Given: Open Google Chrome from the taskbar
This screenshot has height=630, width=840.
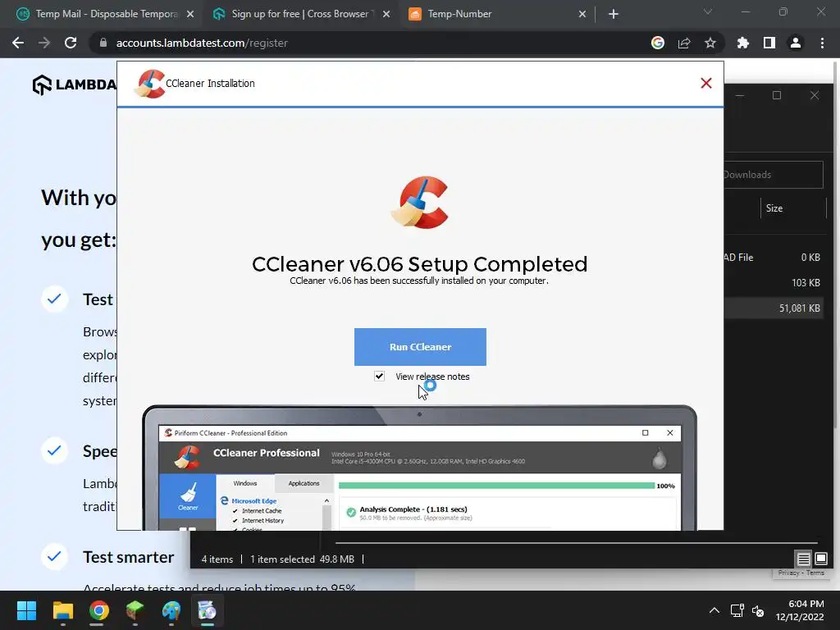Looking at the screenshot, I should point(99,610).
